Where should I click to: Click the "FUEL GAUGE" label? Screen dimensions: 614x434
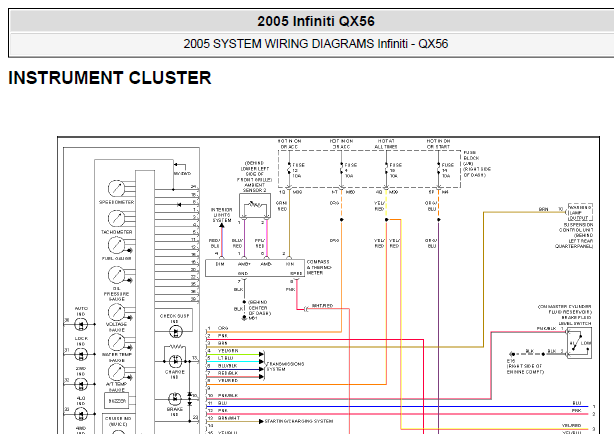tap(117, 259)
